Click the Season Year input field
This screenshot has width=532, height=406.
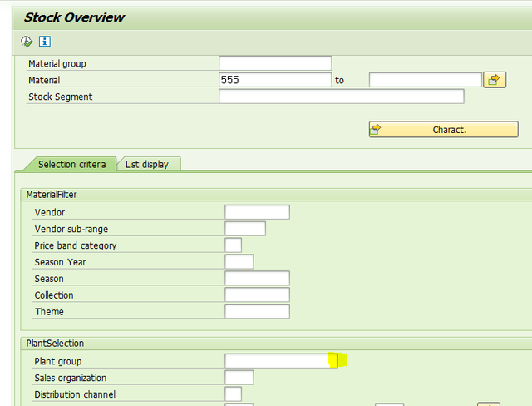click(x=239, y=262)
